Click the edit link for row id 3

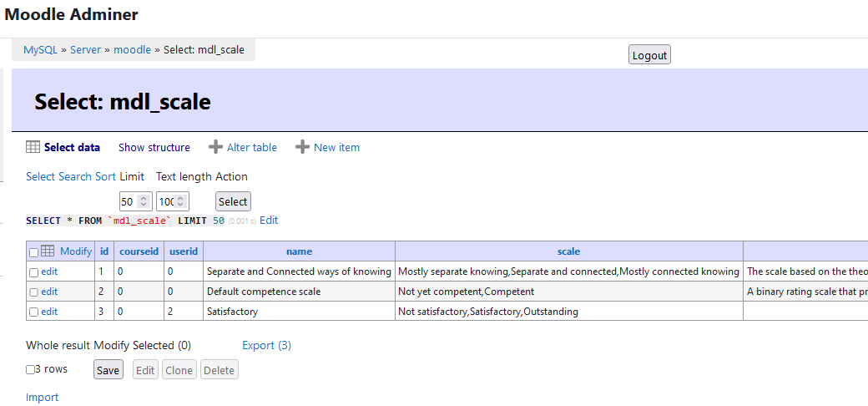[x=49, y=312]
